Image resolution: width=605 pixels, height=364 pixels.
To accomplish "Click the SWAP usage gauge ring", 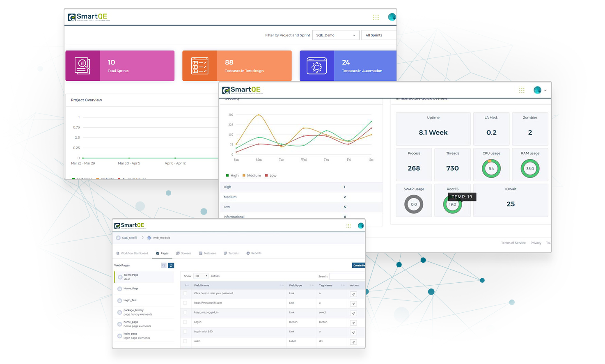I will 414,204.
